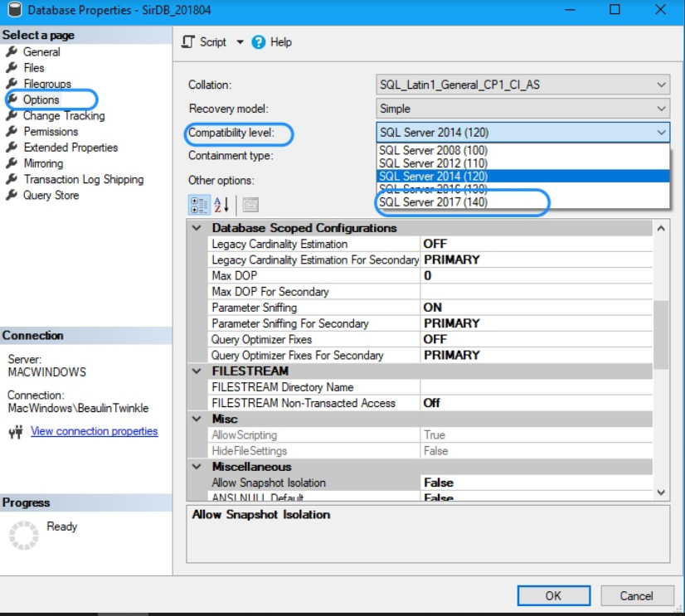
Task: Select Legacy Cardinality Estimation OFF value
Action: click(x=537, y=244)
